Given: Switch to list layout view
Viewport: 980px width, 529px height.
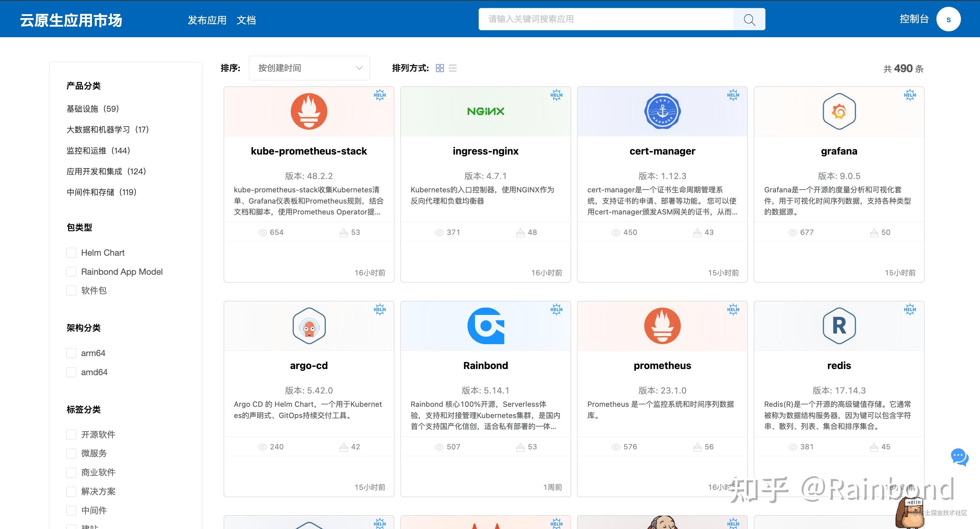Looking at the screenshot, I should click(x=453, y=68).
